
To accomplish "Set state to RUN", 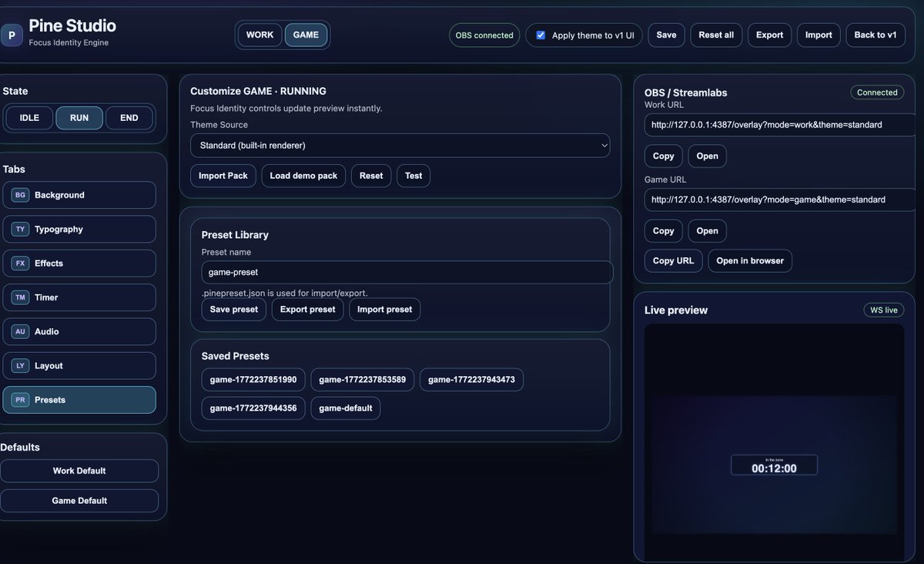I will [x=79, y=118].
